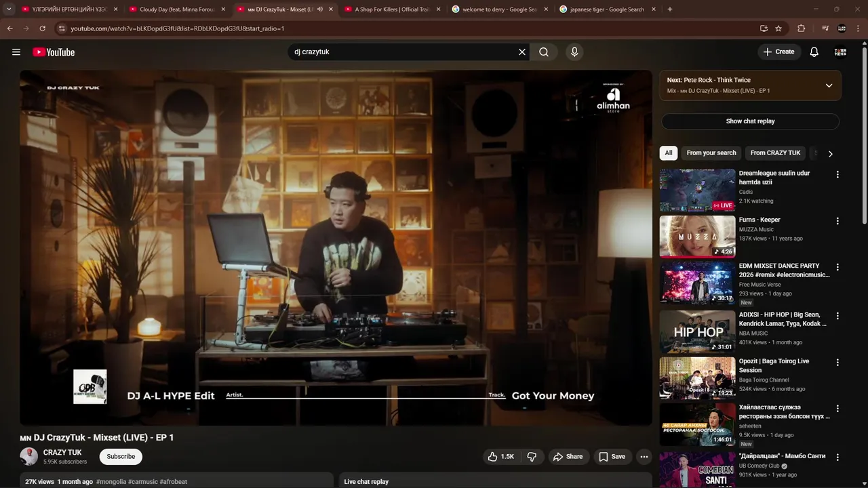Click in the YouTube search field
The height and width of the screenshot is (488, 868).
click(403, 52)
